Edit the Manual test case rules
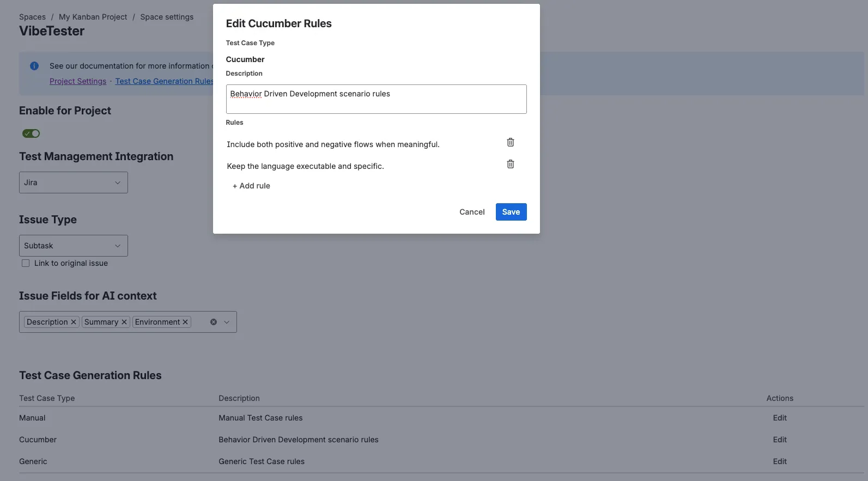 point(780,418)
